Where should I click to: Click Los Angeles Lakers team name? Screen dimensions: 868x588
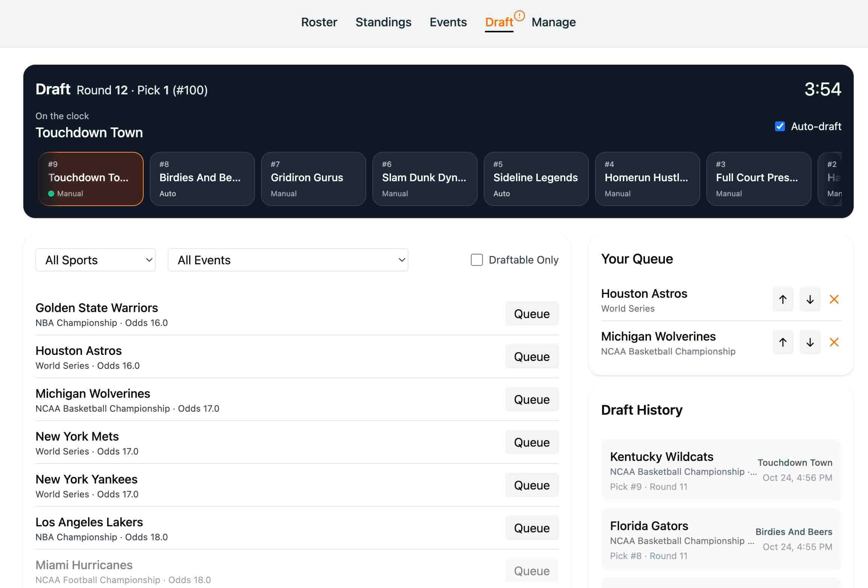click(89, 522)
